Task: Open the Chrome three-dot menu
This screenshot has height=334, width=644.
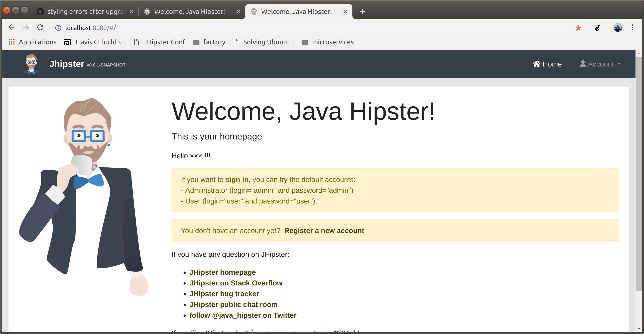Action: point(632,28)
